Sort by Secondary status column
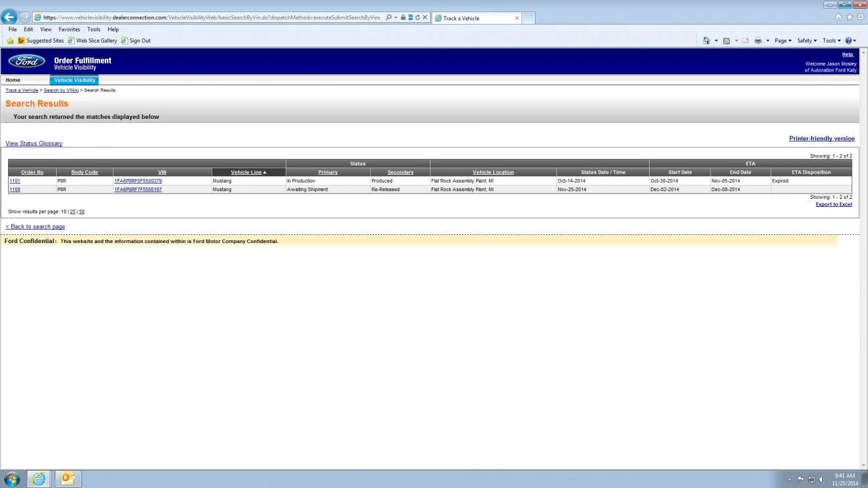The image size is (868, 488). pos(401,172)
